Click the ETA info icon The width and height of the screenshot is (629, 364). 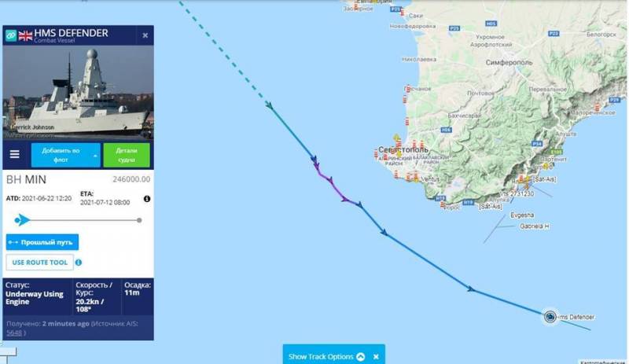[147, 199]
